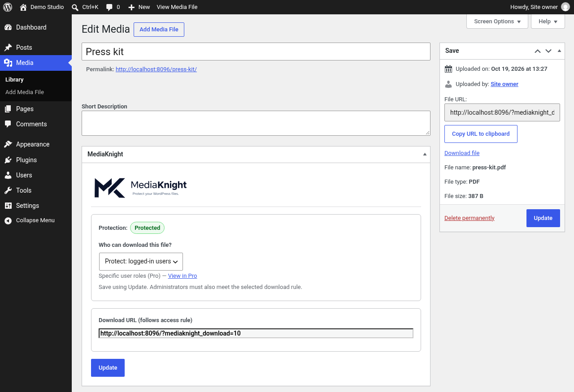This screenshot has height=392, width=574.
Task: Click the search magnifier icon
Action: (x=75, y=7)
